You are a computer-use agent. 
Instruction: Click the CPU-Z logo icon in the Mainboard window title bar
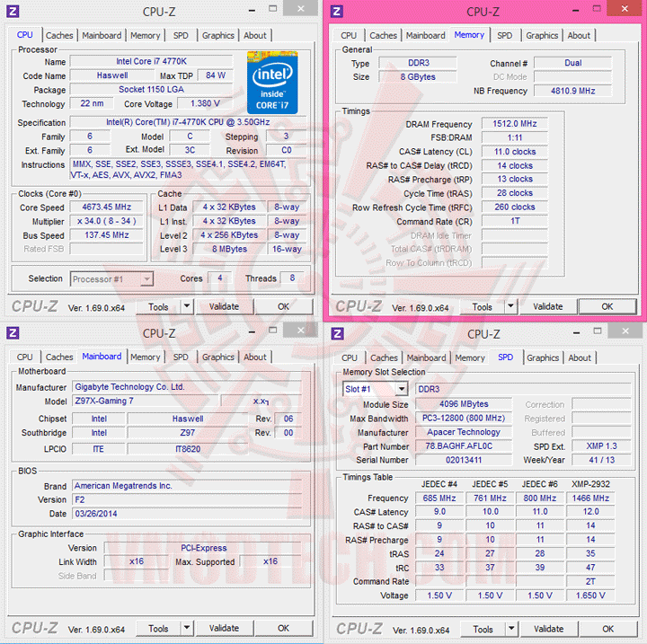13,332
